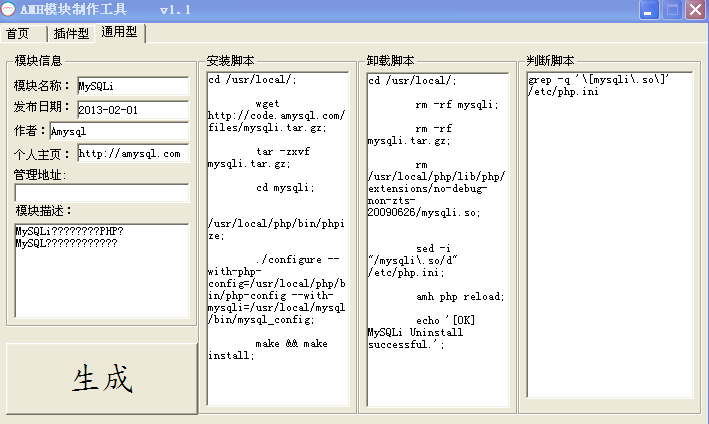Switch to the 首页 tab
The height and width of the screenshot is (424, 709).
18,33
